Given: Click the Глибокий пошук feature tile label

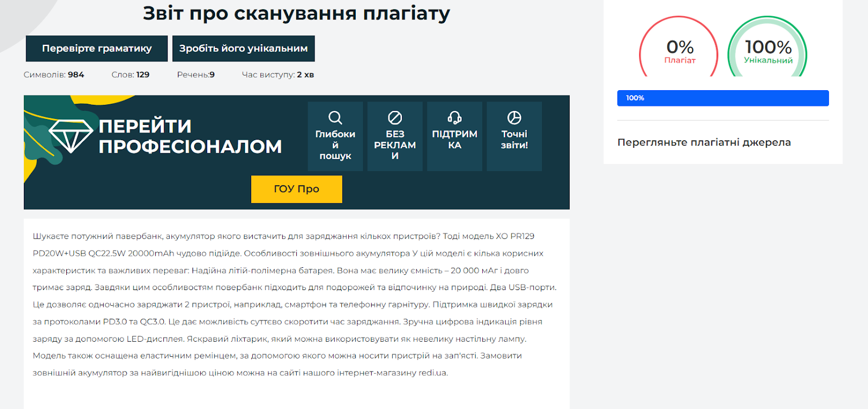Looking at the screenshot, I should (335, 145).
